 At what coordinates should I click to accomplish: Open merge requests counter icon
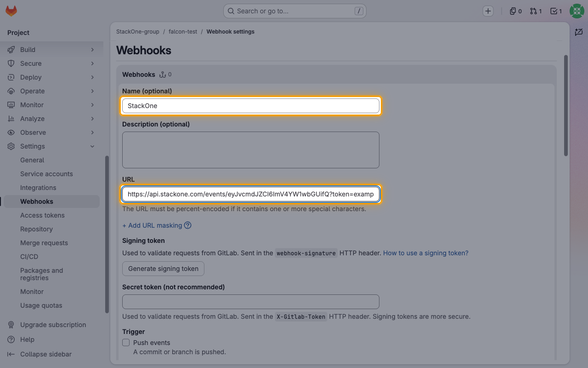tap(535, 11)
